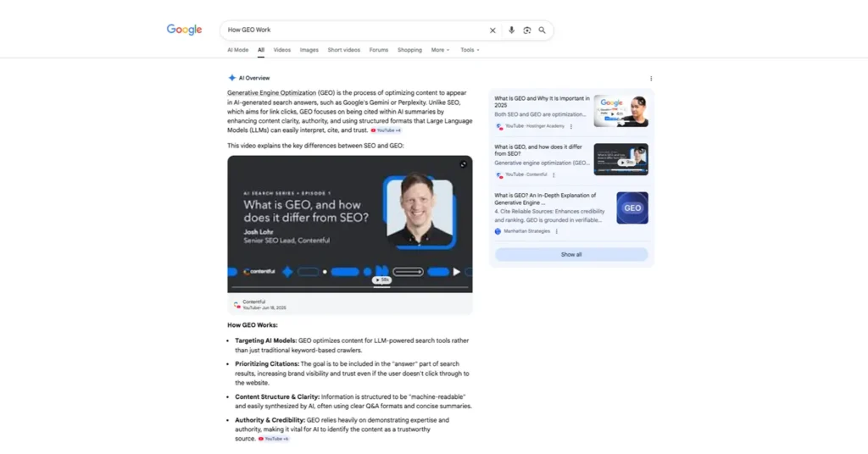Open YouTube +4 citation chip
The image size is (868, 454).
(386, 130)
